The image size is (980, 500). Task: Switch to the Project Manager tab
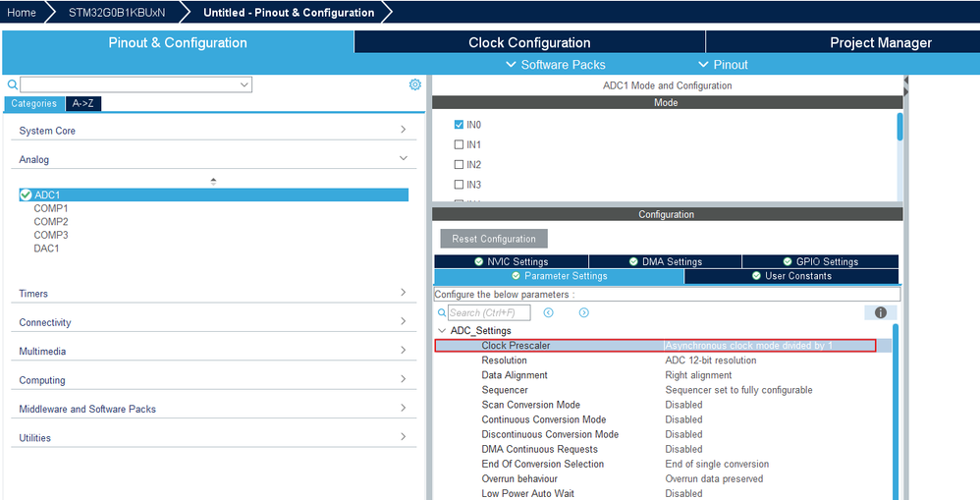(880, 42)
